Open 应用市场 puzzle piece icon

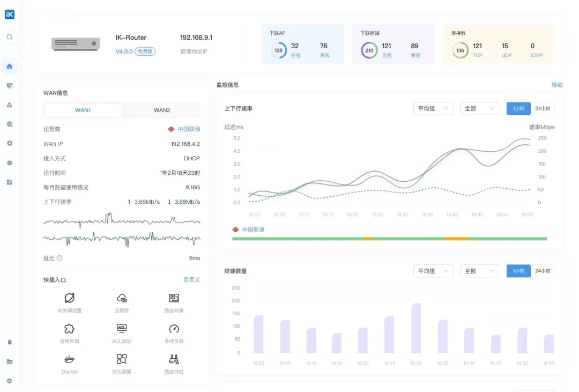[x=69, y=328]
